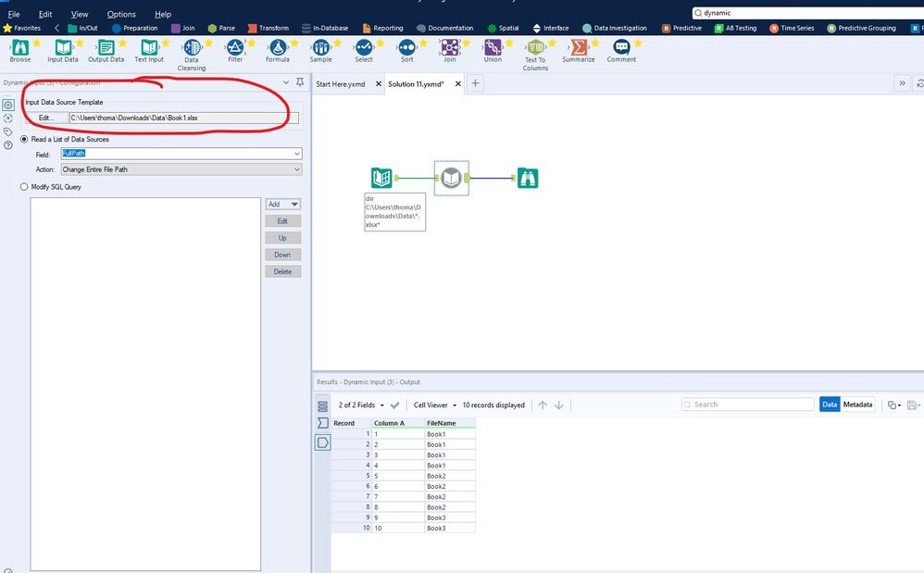This screenshot has width=924, height=573.
Task: Click the FileName column header
Action: [x=450, y=423]
